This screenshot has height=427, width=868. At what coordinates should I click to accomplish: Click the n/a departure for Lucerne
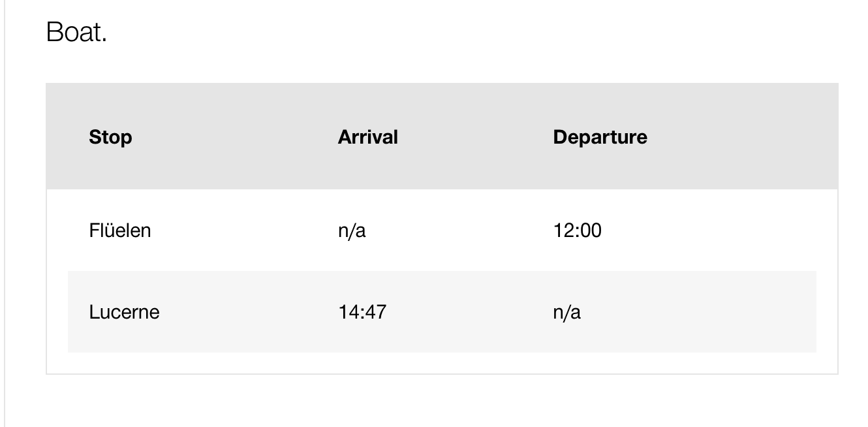click(x=567, y=312)
